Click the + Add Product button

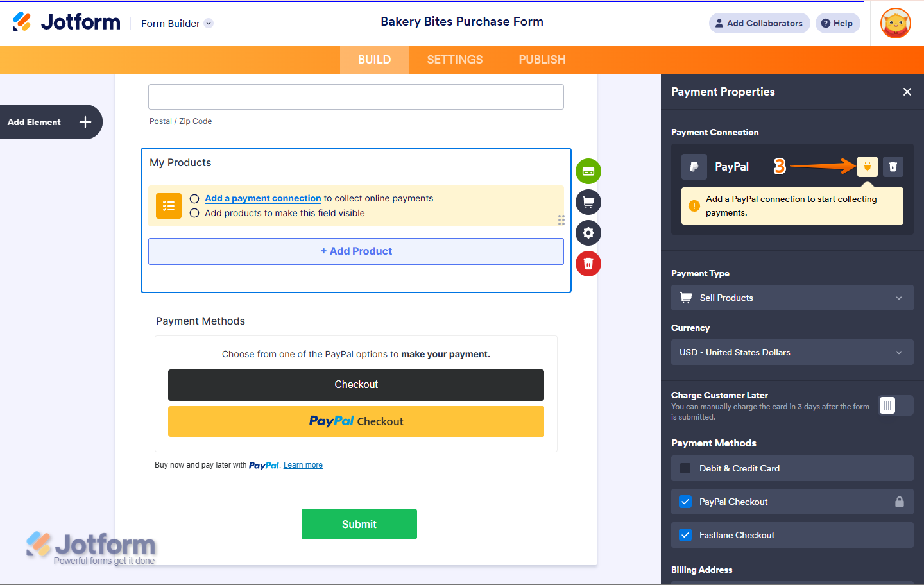point(356,251)
